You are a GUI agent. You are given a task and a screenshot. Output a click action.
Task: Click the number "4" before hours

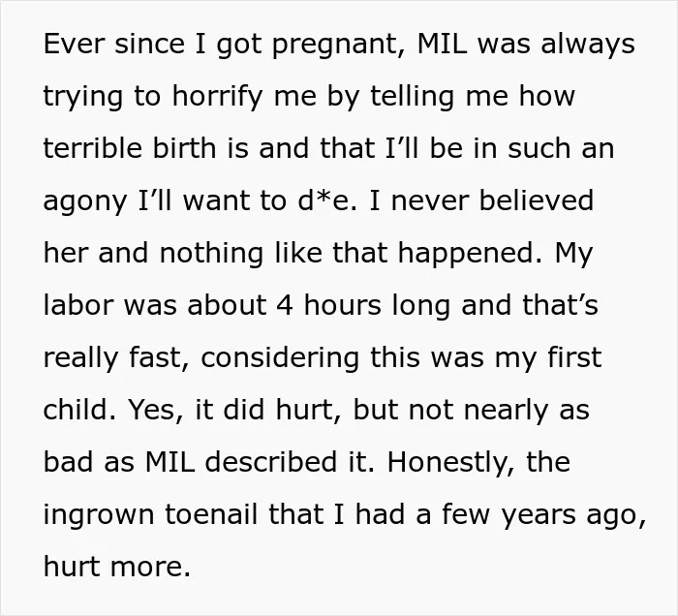285,305
